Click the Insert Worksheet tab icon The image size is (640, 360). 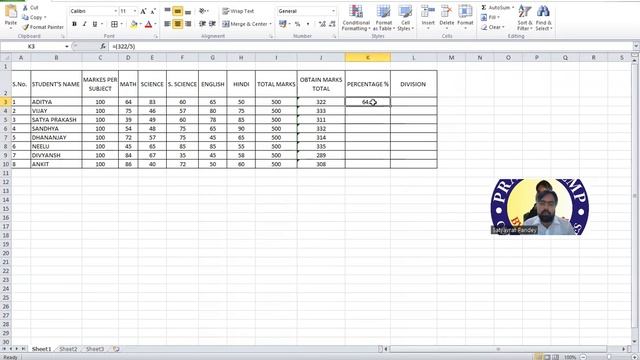coord(116,349)
